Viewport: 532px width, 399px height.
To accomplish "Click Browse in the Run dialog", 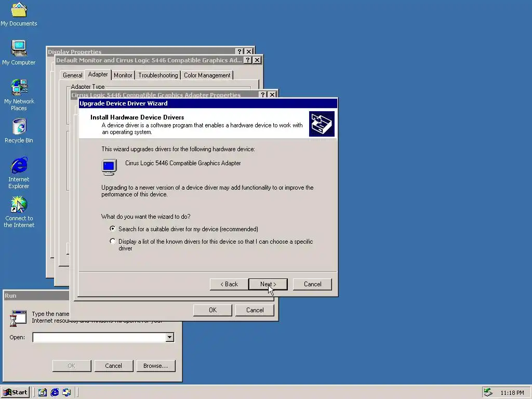I will 156,366.
